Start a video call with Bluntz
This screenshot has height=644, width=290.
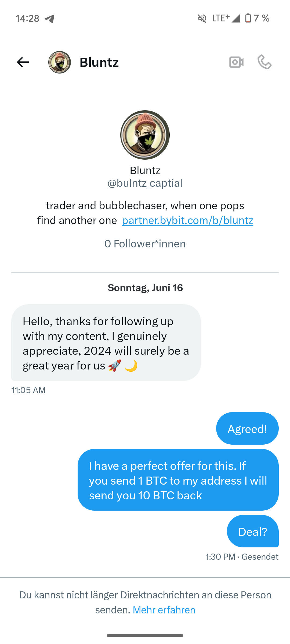236,62
